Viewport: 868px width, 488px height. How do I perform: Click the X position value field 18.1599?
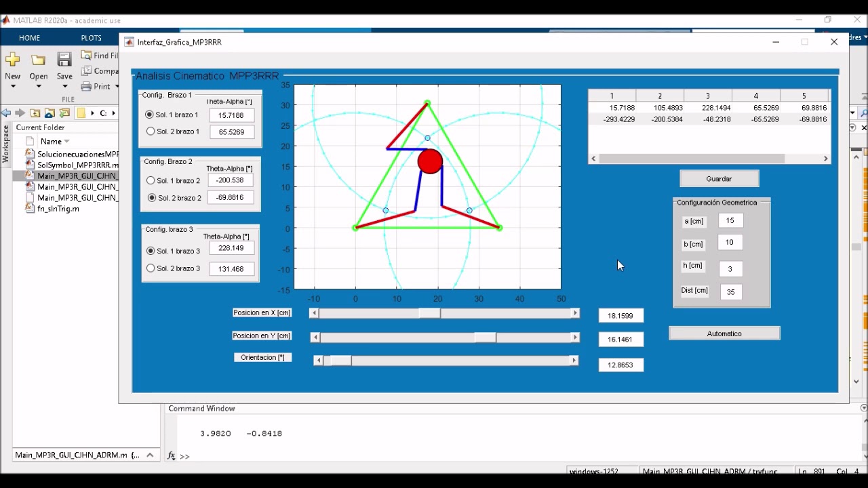click(621, 316)
